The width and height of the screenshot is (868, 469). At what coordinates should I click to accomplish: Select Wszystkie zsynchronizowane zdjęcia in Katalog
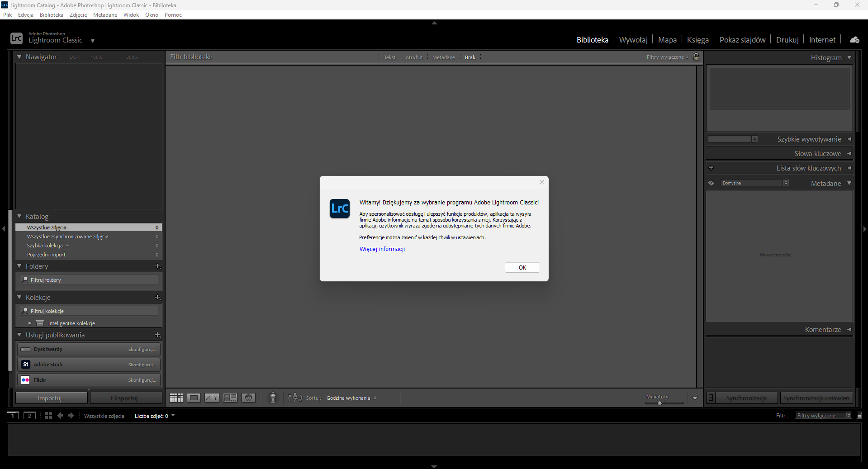[89, 237]
